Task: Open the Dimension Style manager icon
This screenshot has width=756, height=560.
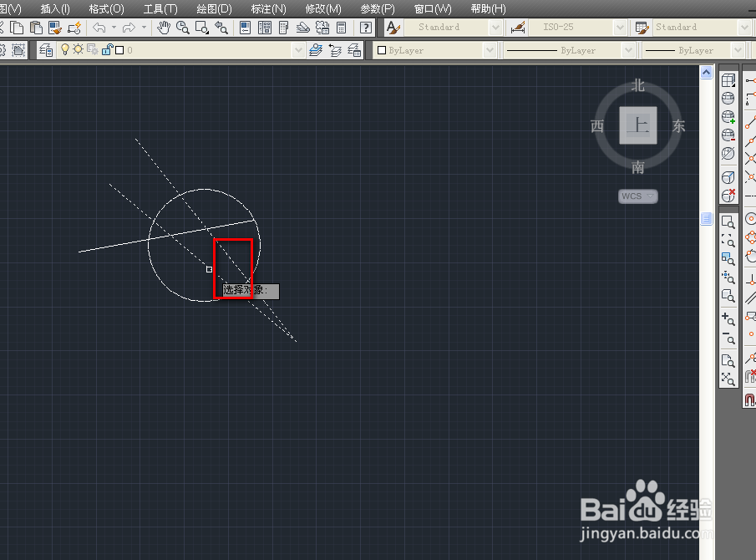Action: click(x=517, y=28)
